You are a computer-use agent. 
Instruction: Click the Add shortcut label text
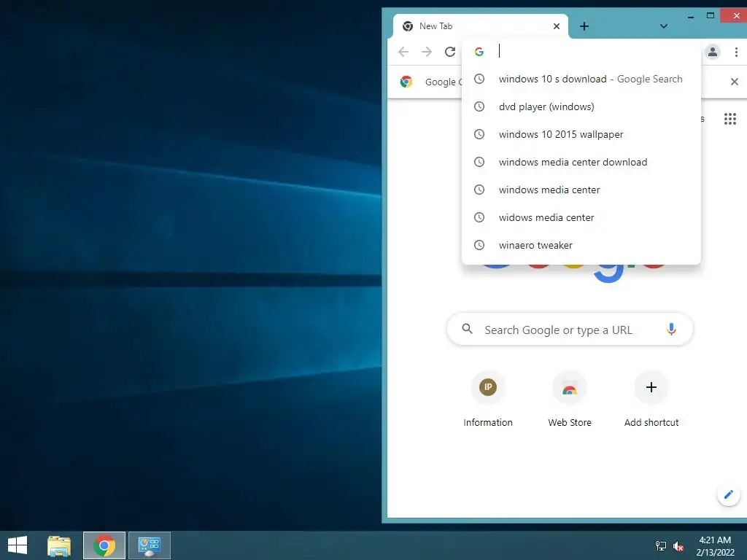(651, 422)
